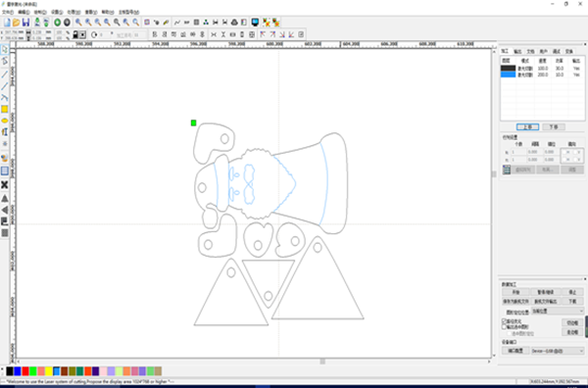Image resolution: width=588 pixels, height=388 pixels.
Task: Toggle the first H mirror checkbox
Action: (564, 152)
